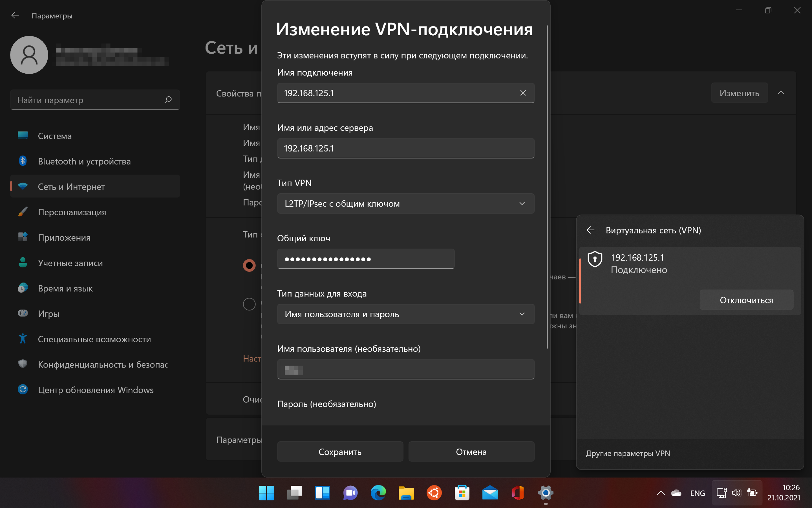Select the 192.168.125.1 Подключено entry
812x508 pixels.
[x=690, y=281]
